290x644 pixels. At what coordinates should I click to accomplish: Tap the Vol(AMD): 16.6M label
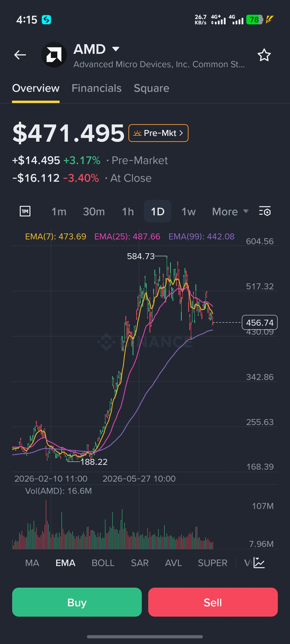tap(58, 491)
